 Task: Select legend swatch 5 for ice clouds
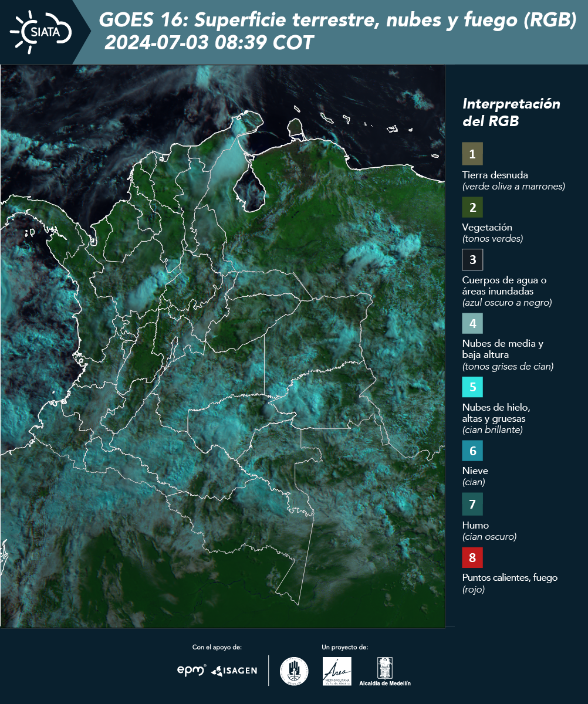[472, 387]
